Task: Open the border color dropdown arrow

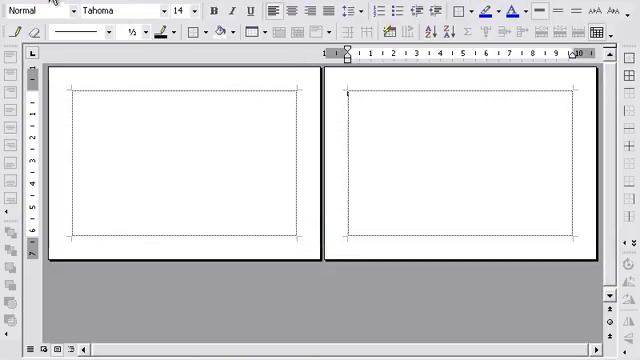Action: pyautogui.click(x=174, y=32)
